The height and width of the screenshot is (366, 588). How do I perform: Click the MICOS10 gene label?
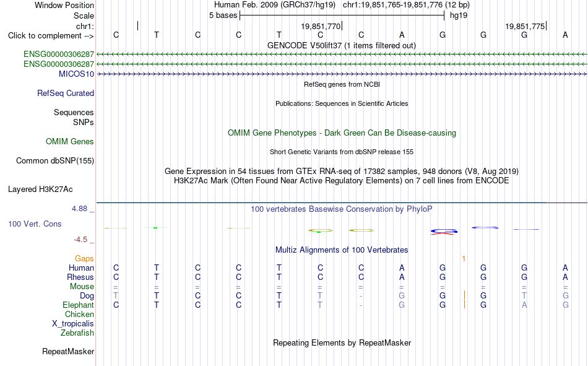pyautogui.click(x=76, y=74)
